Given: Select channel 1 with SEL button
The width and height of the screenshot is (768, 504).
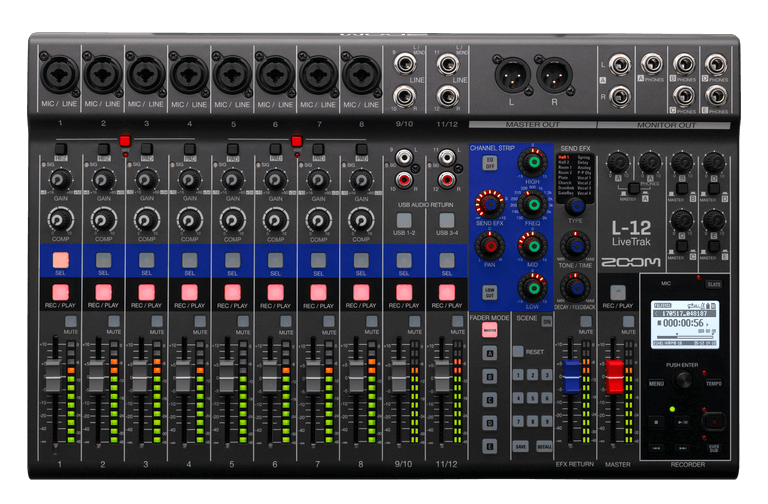Looking at the screenshot, I should click(x=60, y=259).
